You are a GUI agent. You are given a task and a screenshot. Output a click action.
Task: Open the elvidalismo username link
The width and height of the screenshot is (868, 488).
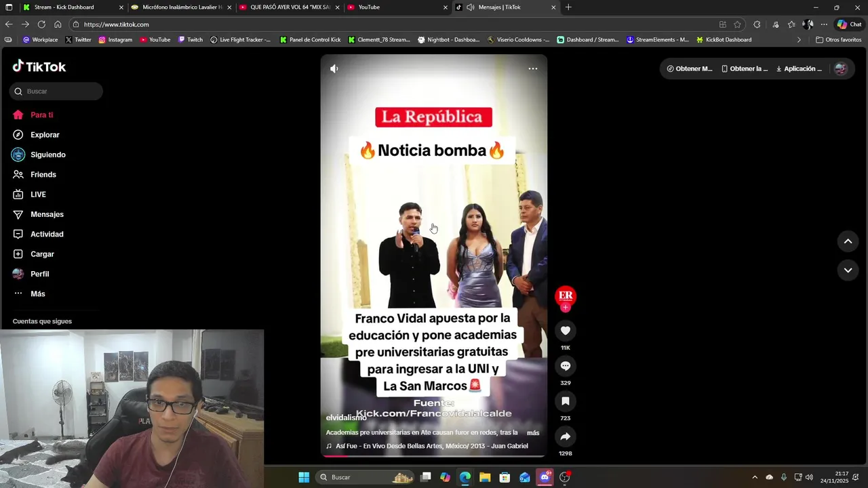pos(346,418)
